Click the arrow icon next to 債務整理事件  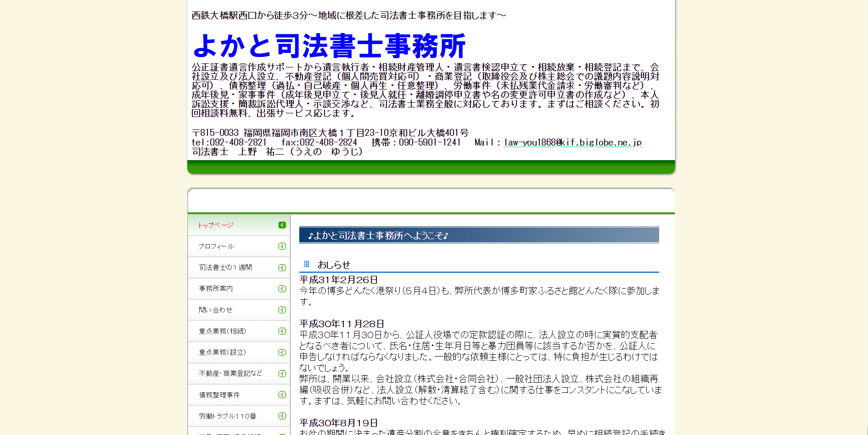pyautogui.click(x=282, y=395)
